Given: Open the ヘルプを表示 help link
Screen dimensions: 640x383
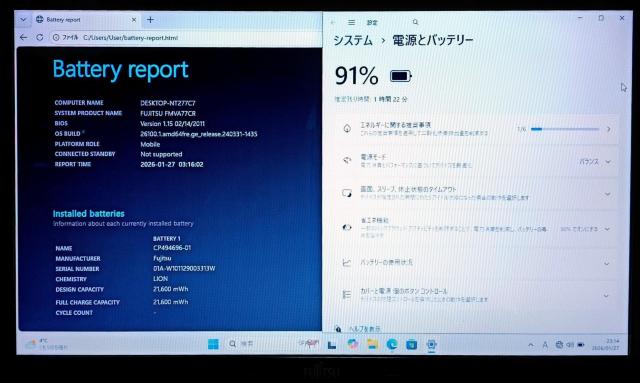Looking at the screenshot, I should tap(364, 328).
